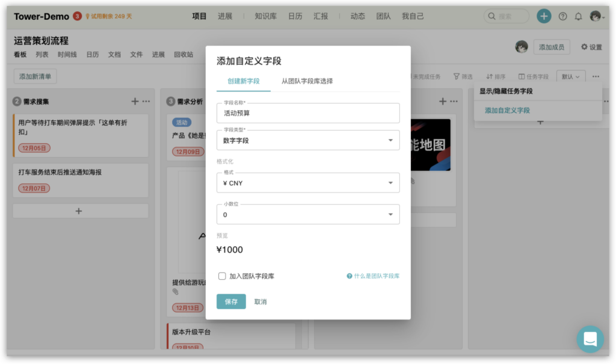Click the 字段名称 input field
The image size is (616, 364).
click(x=308, y=113)
